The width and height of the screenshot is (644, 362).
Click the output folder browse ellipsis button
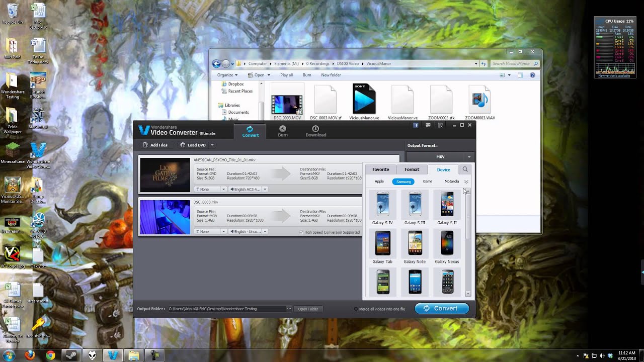click(289, 309)
